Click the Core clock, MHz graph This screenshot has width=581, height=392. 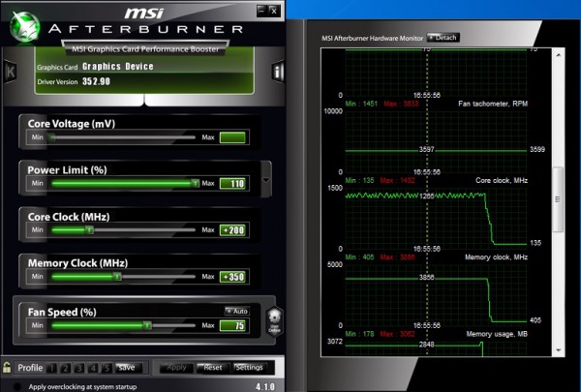click(x=436, y=218)
